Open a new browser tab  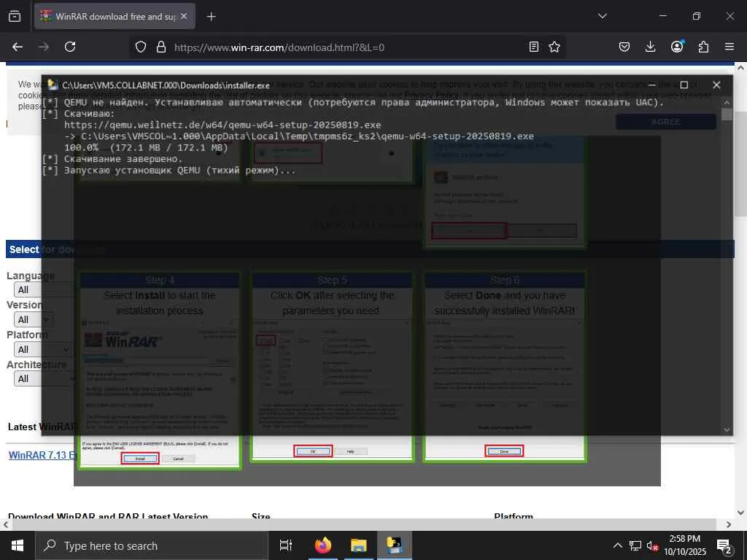pos(211,17)
